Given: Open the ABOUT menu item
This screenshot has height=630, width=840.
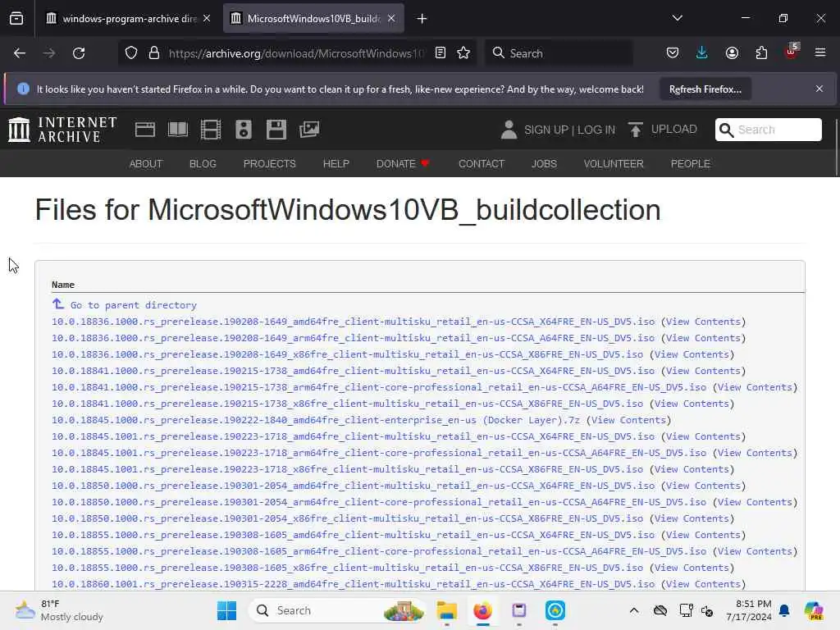Looking at the screenshot, I should (146, 164).
